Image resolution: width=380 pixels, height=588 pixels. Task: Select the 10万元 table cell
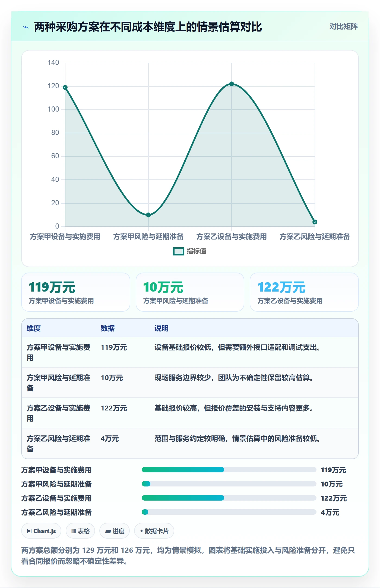(112, 378)
